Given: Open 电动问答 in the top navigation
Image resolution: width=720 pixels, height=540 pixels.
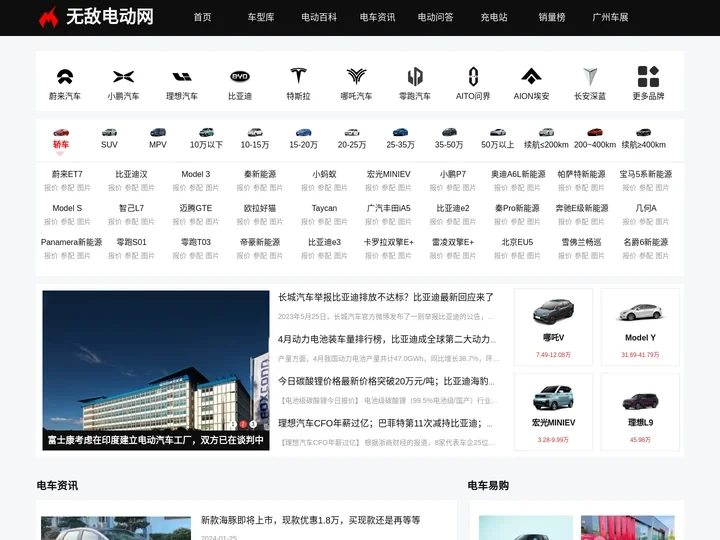Looking at the screenshot, I should (435, 17).
